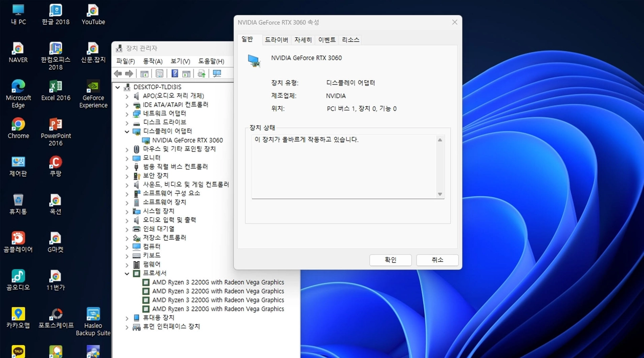Open the NAVER desktop shortcut
Image resolution: width=644 pixels, height=358 pixels.
coord(18,53)
